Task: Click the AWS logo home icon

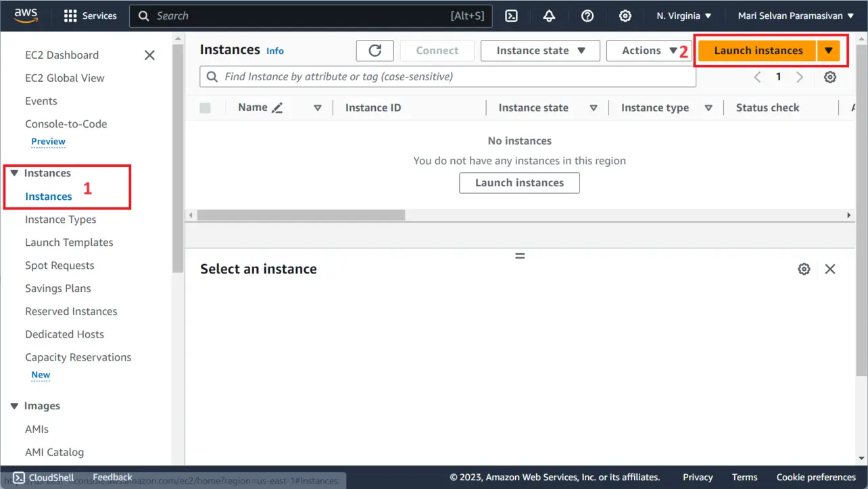Action: [x=26, y=16]
